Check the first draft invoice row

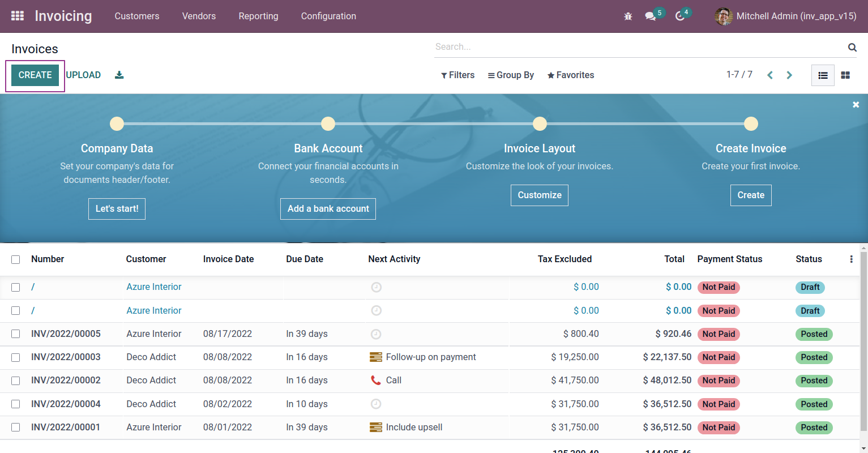coord(16,288)
